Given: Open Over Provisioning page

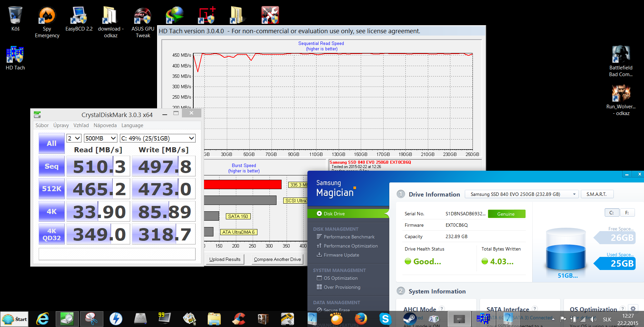Looking at the screenshot, I should click(x=342, y=287).
